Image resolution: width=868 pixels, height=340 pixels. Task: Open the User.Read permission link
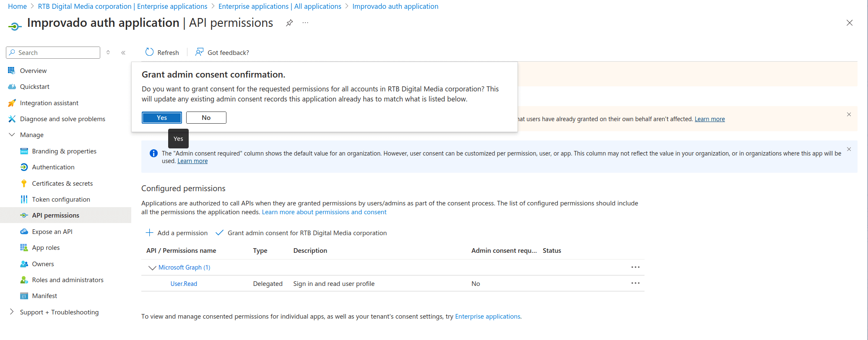coord(184,284)
